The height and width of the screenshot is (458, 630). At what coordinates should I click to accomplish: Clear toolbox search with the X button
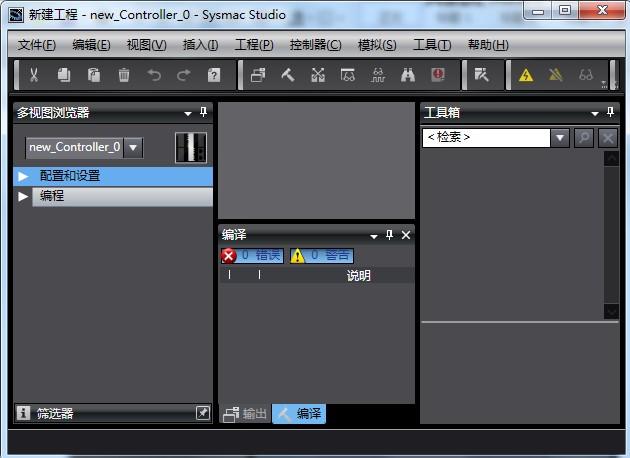click(608, 138)
